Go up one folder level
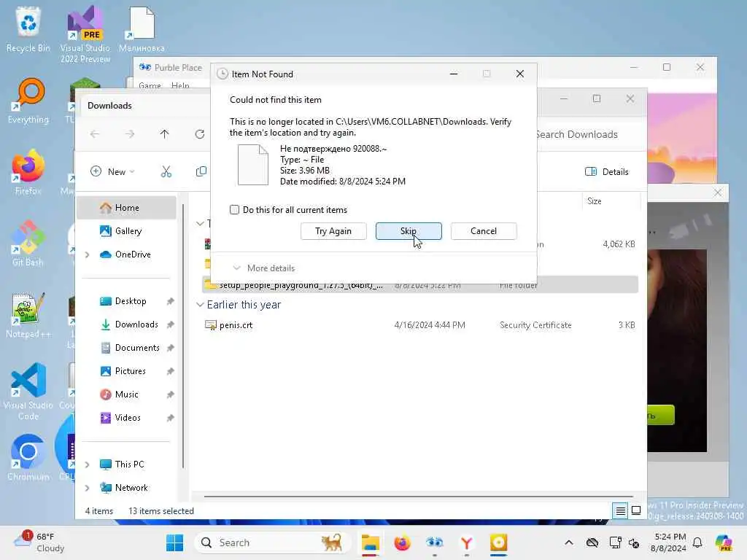The image size is (747, 560). 164,134
